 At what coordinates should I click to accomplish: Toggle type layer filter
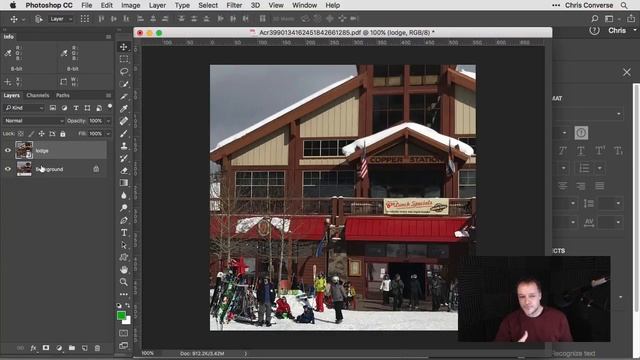tap(76, 108)
